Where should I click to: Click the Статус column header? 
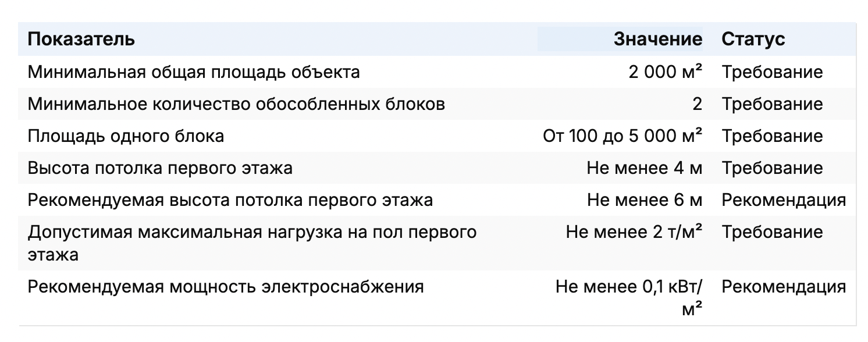[753, 39]
